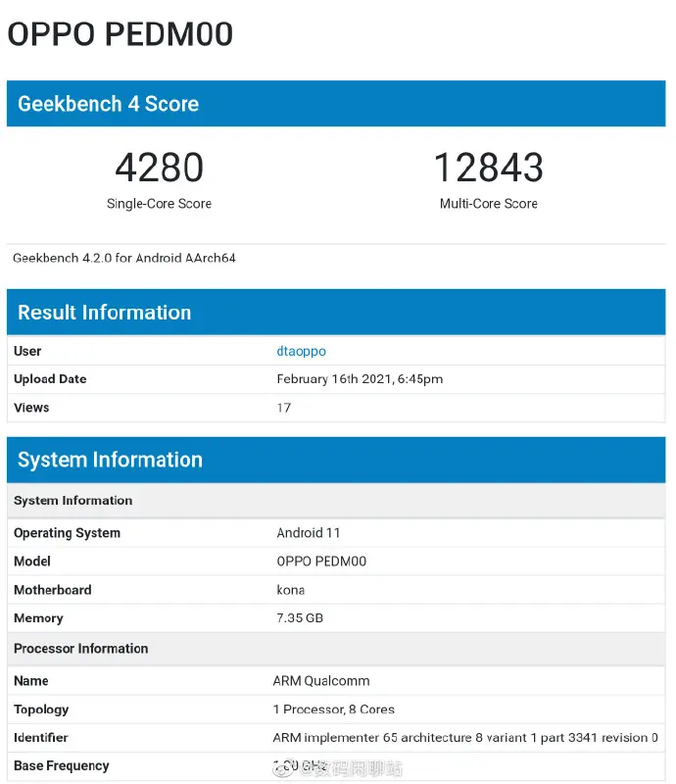
Task: Select the multi-core score 12843
Action: [489, 167]
